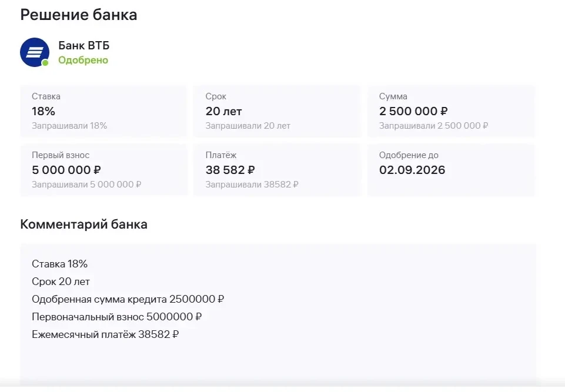Open the Первый взнос 5 000 000 ₽ card

104,170
